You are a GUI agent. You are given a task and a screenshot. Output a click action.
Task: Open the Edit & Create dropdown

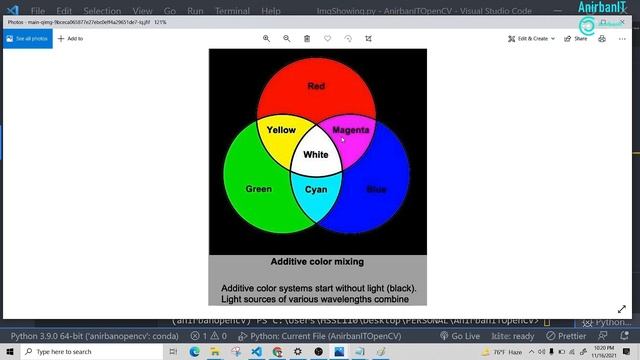531,39
